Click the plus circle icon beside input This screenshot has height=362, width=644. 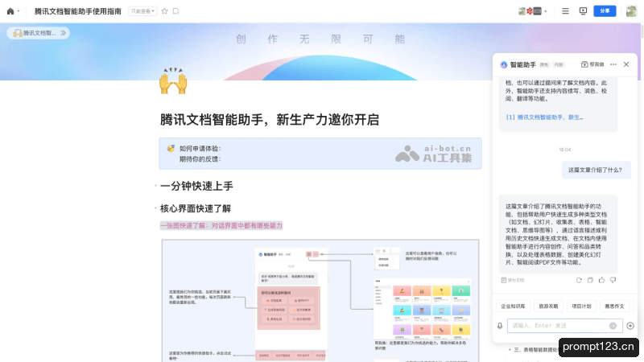(x=630, y=326)
